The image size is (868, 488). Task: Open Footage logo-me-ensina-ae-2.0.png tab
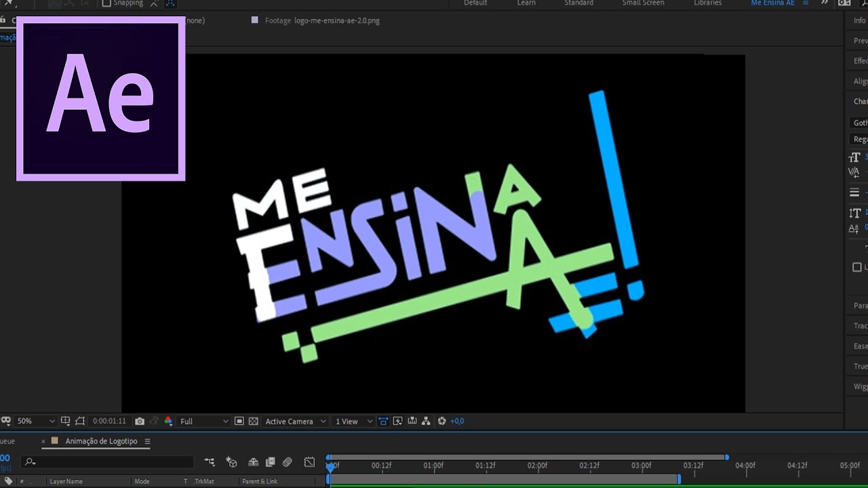322,20
